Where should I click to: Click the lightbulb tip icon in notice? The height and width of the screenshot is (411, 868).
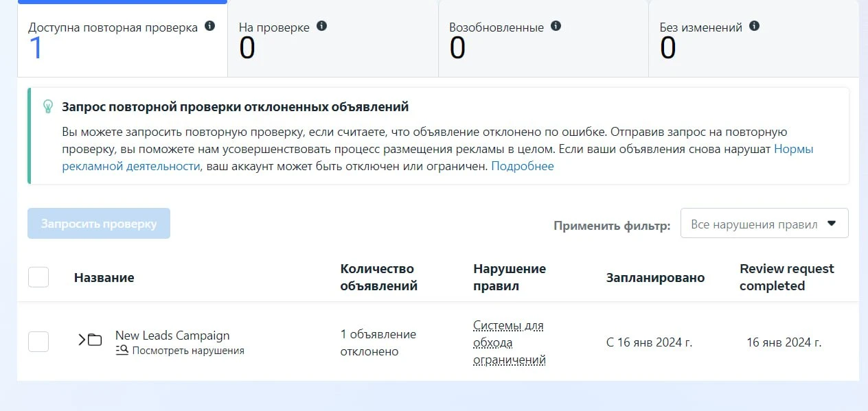tap(48, 106)
